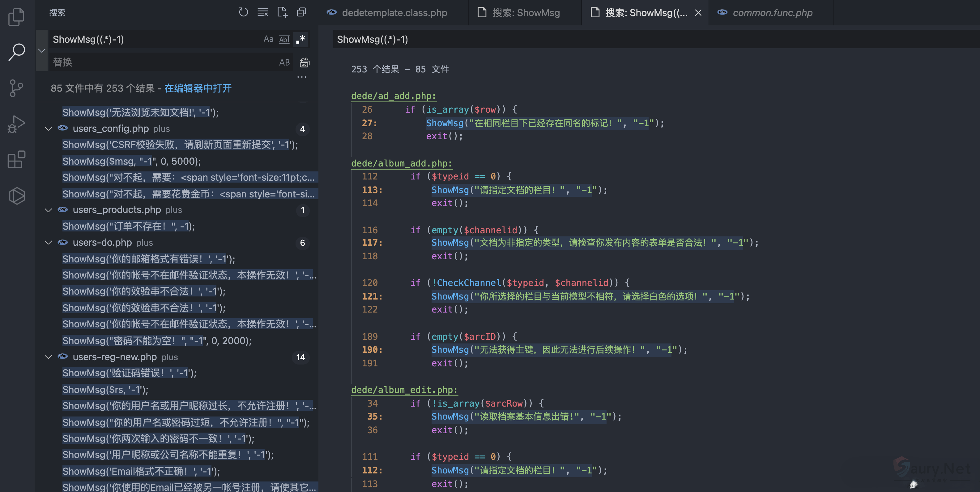Open Run and Debug view
980x492 pixels.
pos(16,124)
